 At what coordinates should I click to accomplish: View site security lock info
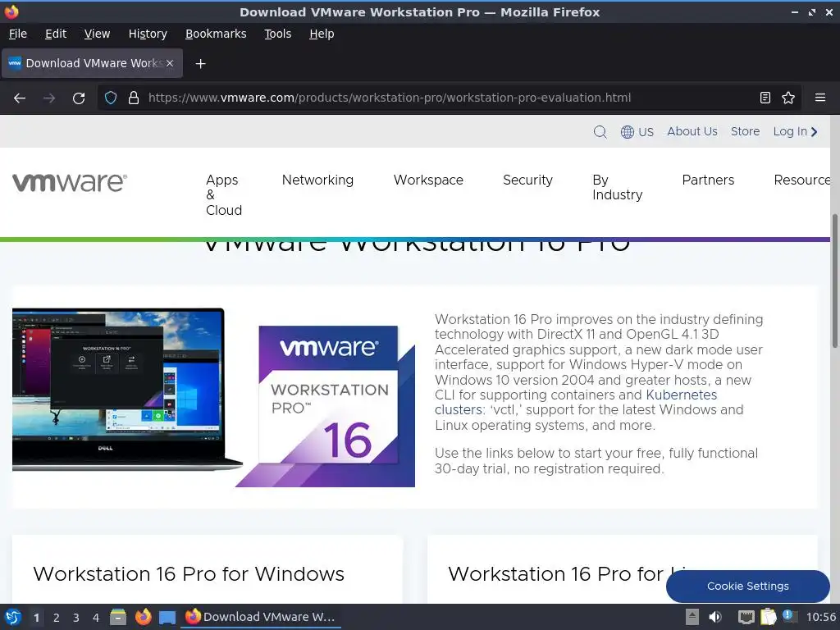pos(134,98)
